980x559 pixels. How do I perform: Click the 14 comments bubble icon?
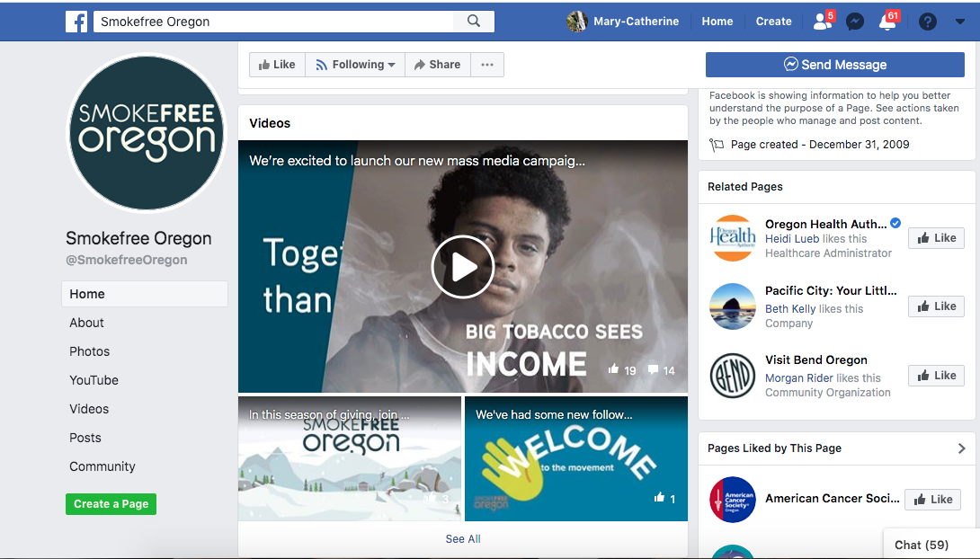coord(653,369)
